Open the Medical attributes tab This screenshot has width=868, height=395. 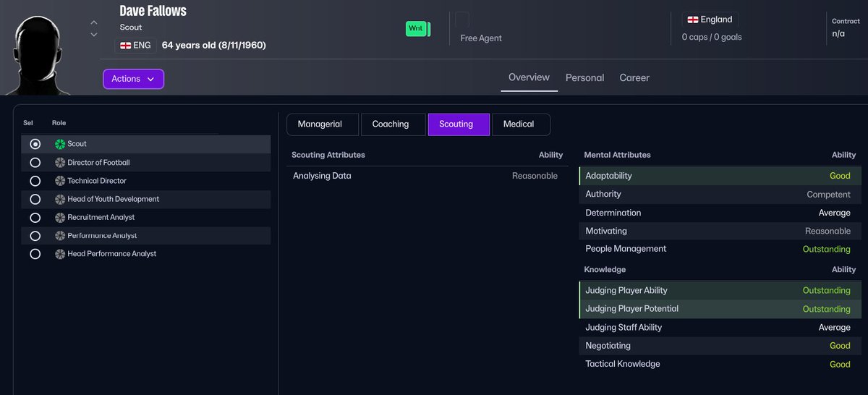[x=522, y=124]
